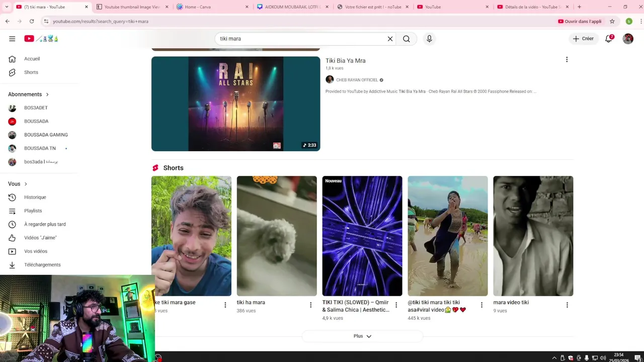Click Ouvrir dans l'appli button

point(580,21)
